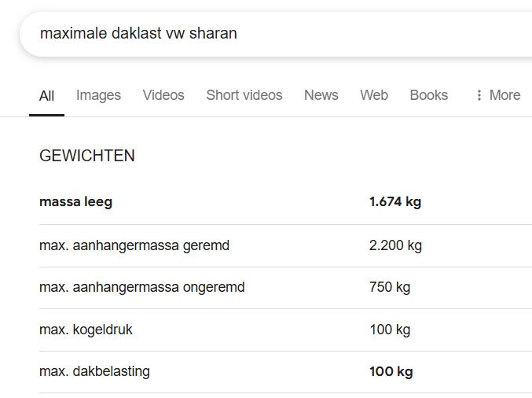This screenshot has width=532, height=398.
Task: Select the 750 kg value
Action: point(390,287)
